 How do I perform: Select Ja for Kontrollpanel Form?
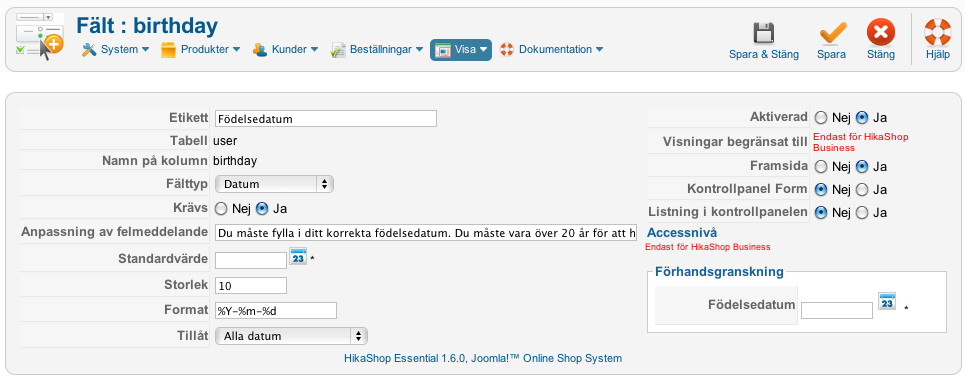pyautogui.click(x=862, y=190)
